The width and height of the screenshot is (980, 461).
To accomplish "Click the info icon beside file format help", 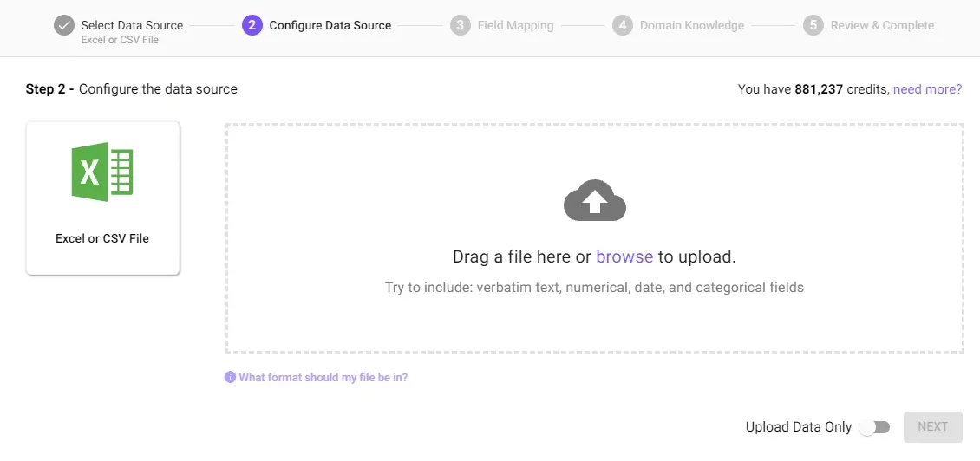I will [230, 377].
